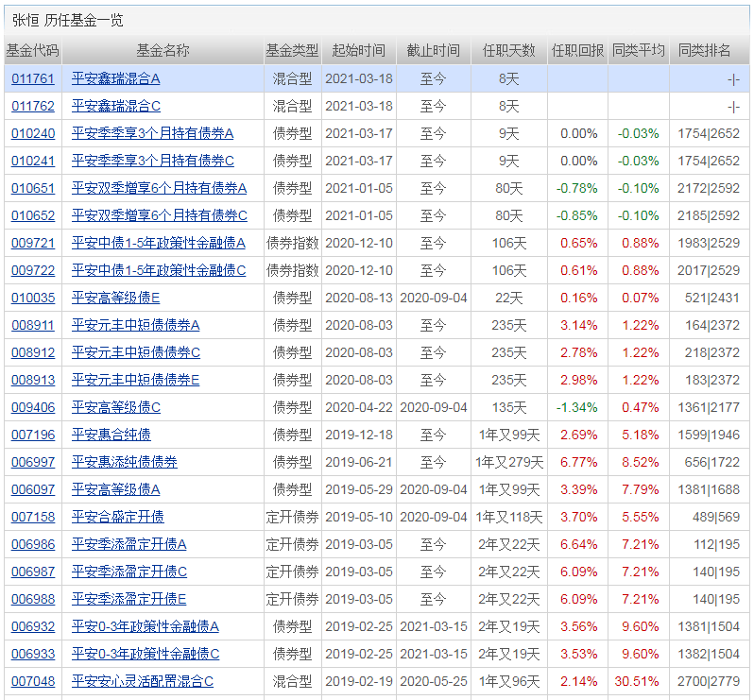
Task: Click the 任职回报 column header
Action: pyautogui.click(x=577, y=50)
